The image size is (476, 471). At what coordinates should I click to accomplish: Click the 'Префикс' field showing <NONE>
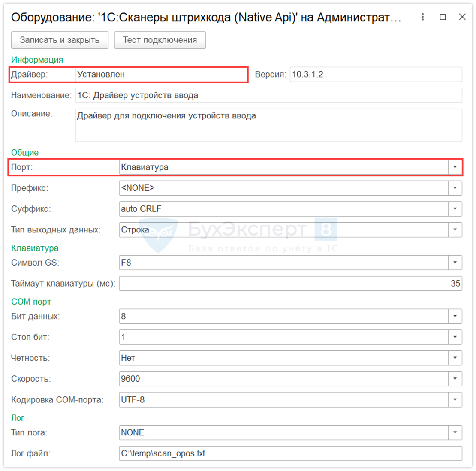[x=284, y=188]
